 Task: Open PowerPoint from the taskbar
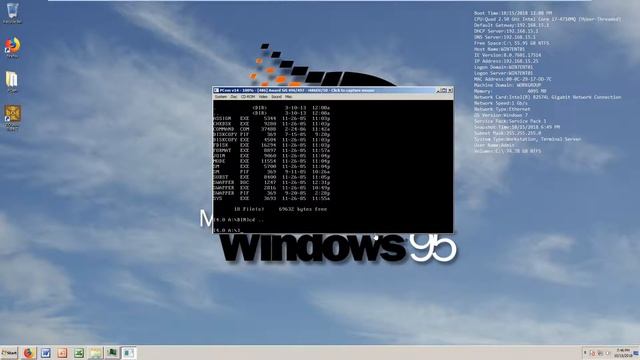point(62,353)
